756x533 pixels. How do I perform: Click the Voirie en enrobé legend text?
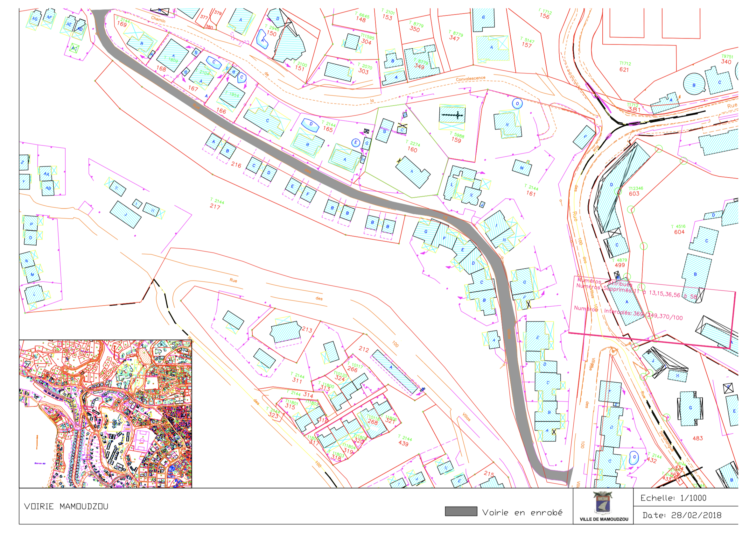pos(522,513)
